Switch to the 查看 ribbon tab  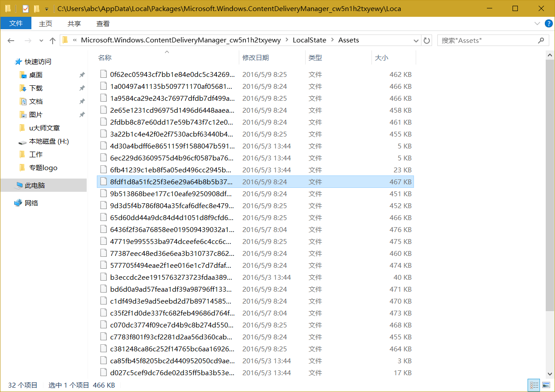tap(103, 23)
